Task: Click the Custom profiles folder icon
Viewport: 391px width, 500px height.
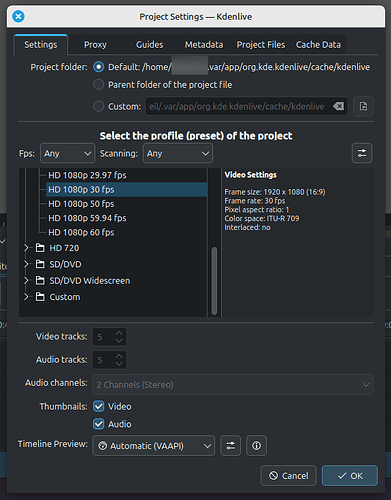Action: tap(40, 297)
